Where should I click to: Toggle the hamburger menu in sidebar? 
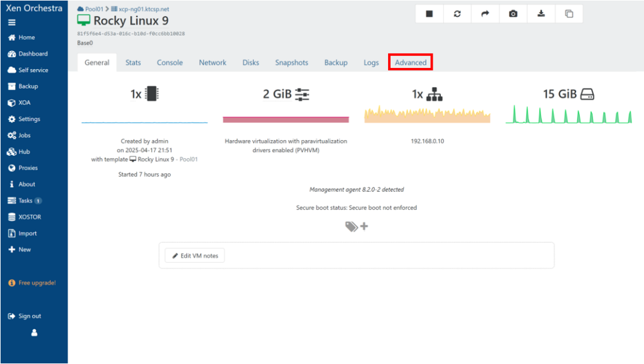tap(12, 22)
